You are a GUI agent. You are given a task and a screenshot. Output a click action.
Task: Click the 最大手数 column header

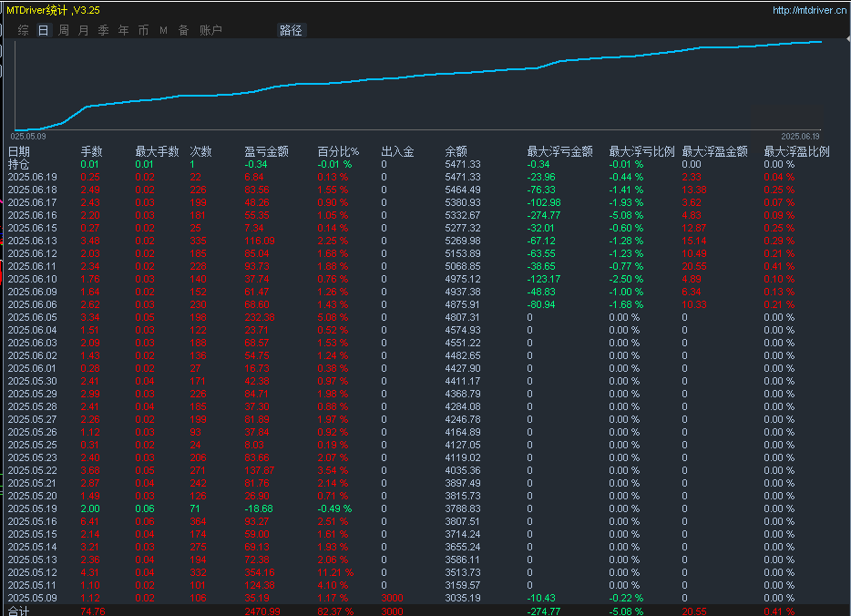coord(157,151)
